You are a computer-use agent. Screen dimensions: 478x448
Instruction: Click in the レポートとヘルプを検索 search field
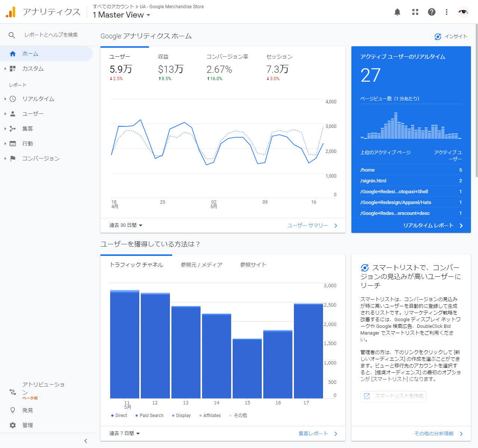51,35
